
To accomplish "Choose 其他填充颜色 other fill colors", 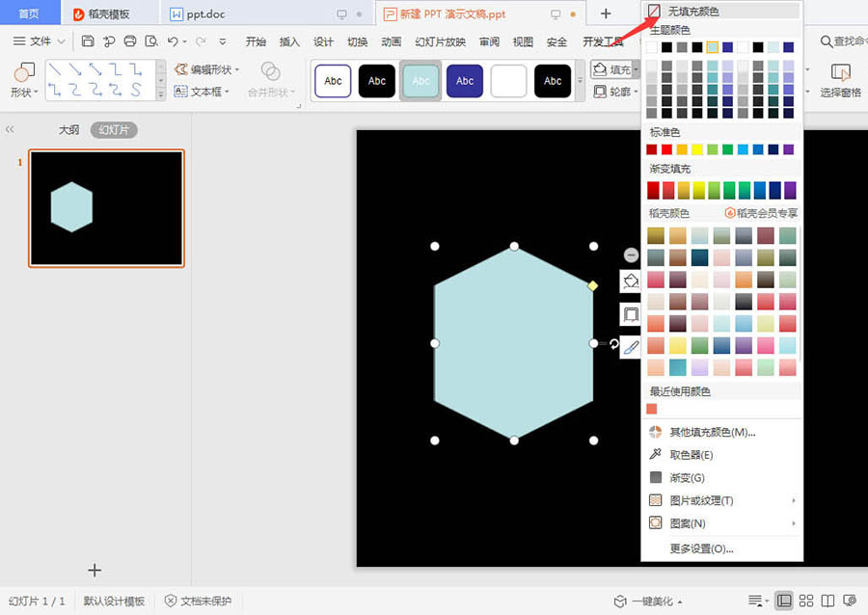I will click(712, 432).
